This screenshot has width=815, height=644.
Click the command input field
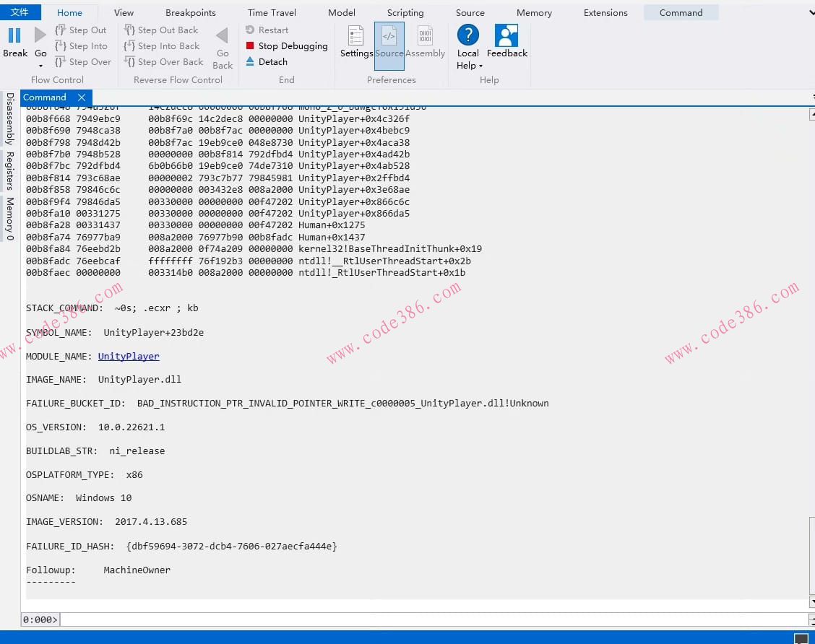434,619
